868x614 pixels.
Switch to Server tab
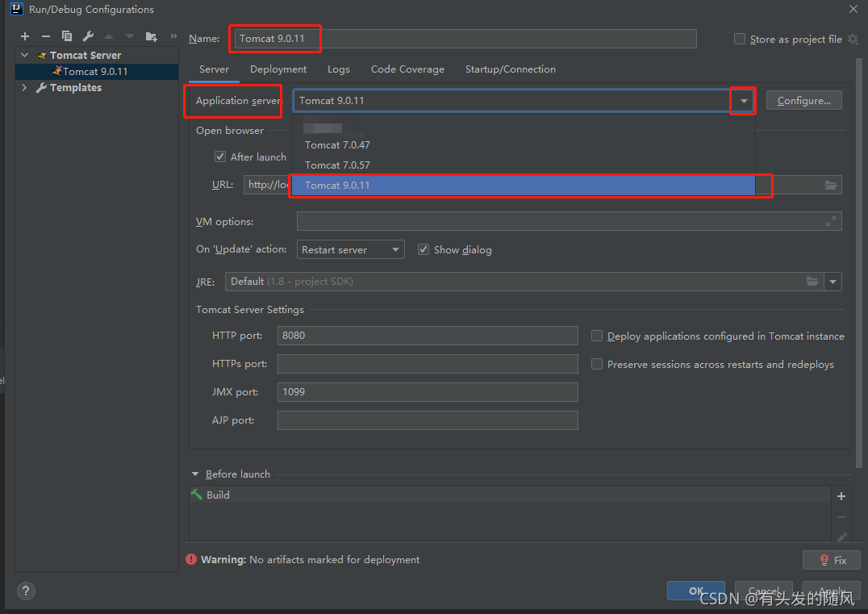pyautogui.click(x=215, y=69)
